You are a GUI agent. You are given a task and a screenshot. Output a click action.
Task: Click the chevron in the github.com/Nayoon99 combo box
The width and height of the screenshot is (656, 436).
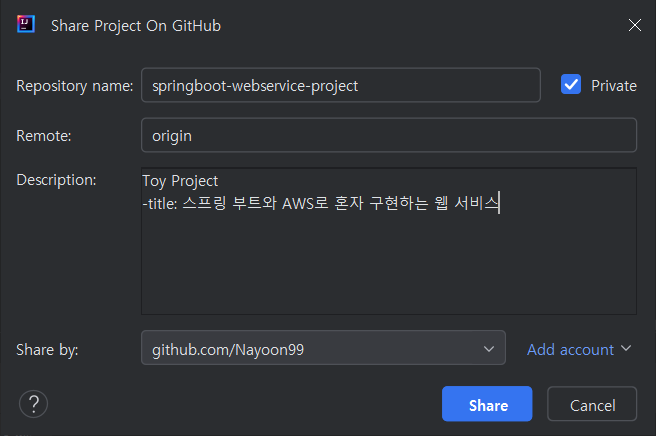pyautogui.click(x=489, y=349)
